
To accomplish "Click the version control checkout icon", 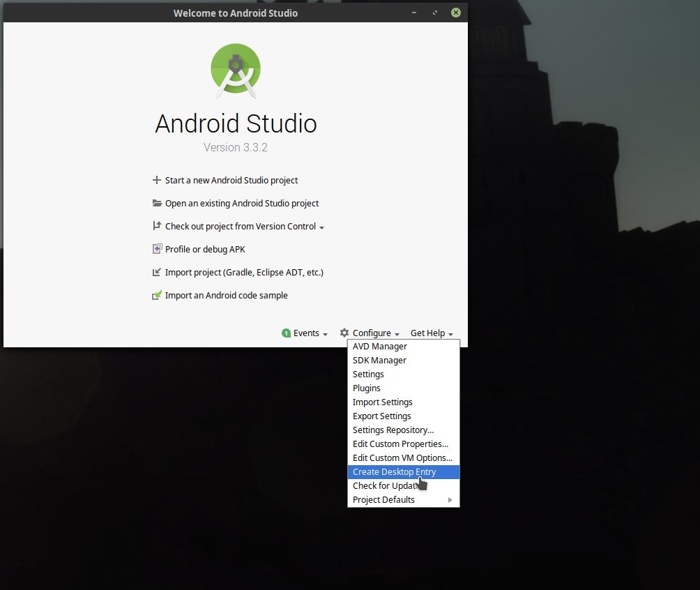I will pyautogui.click(x=157, y=226).
